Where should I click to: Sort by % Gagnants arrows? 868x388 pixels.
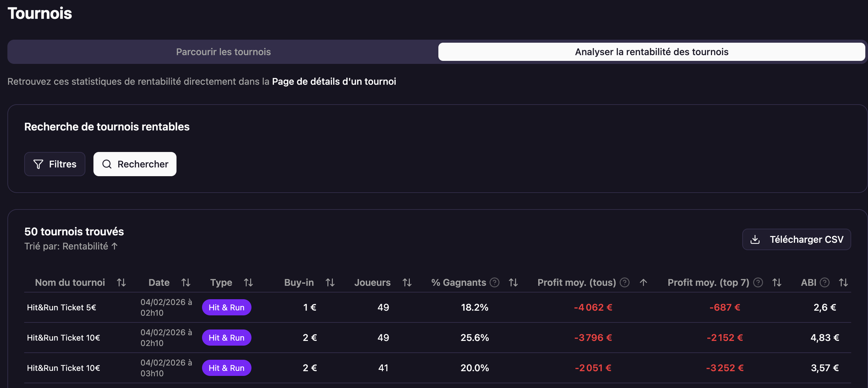point(513,282)
